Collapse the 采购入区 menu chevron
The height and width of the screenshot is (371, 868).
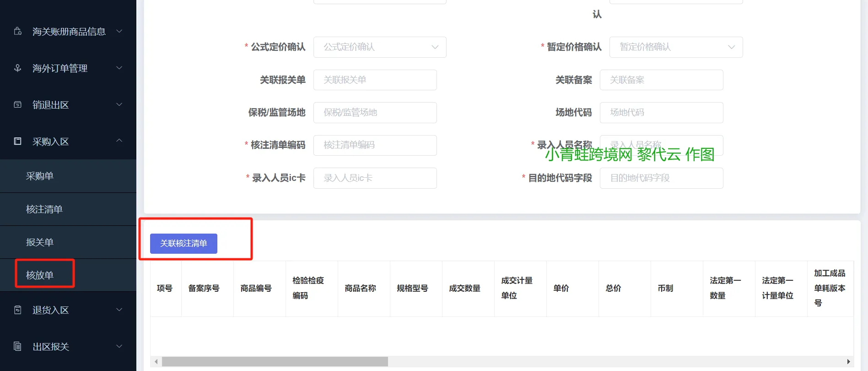(119, 141)
